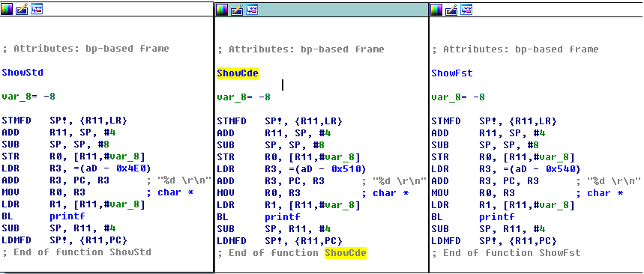644x274 pixels.
Task: Click LDMFD instruction in ShowStd node
Action: [64, 240]
